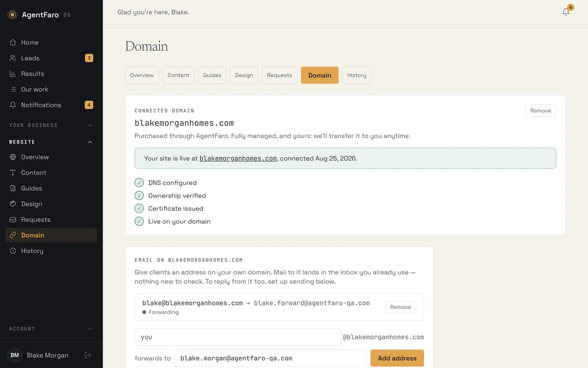
Task: Click the Ownership verified check icon
Action: coord(139,196)
